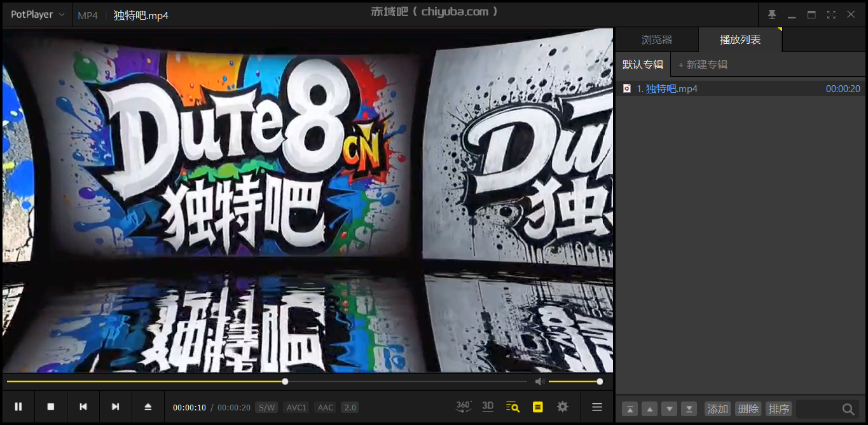Open the chapter/bookmark search icon
This screenshot has height=425, width=868.
tap(513, 407)
